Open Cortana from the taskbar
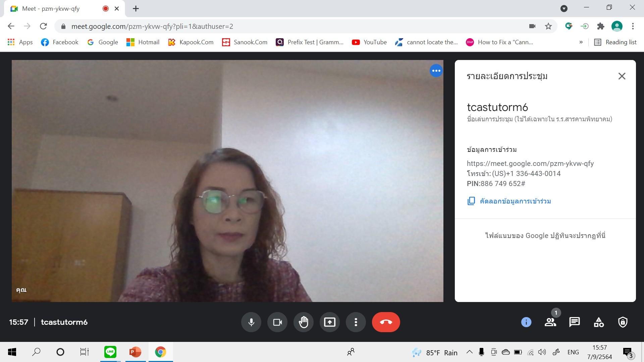The height and width of the screenshot is (362, 644). [x=60, y=352]
